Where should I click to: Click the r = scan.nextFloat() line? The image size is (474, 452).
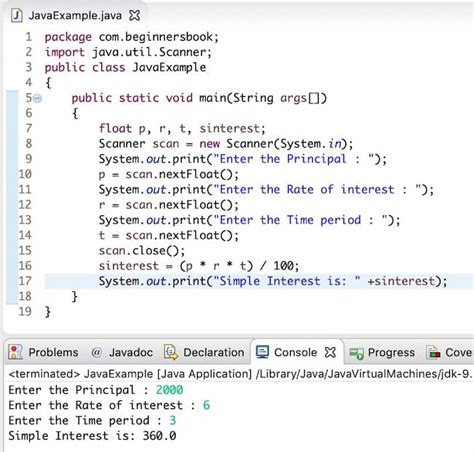point(169,205)
